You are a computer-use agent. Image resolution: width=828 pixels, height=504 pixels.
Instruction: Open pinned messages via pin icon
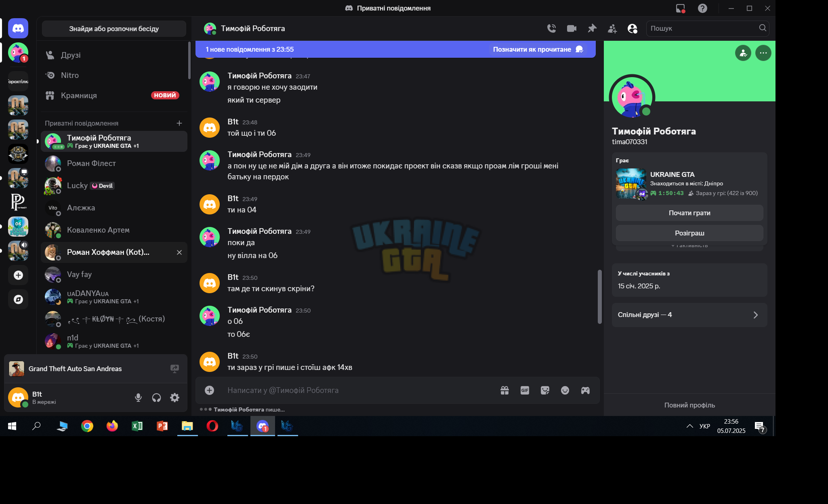tap(592, 28)
